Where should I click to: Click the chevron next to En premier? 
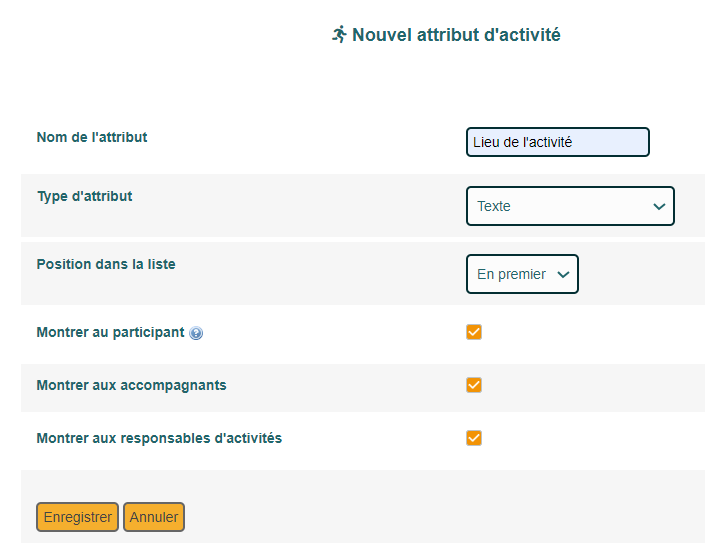coord(563,274)
